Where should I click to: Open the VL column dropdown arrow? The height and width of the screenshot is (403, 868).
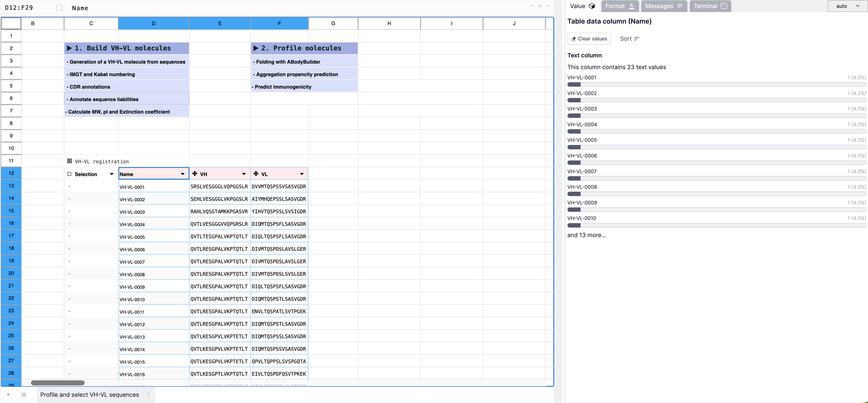click(x=302, y=174)
